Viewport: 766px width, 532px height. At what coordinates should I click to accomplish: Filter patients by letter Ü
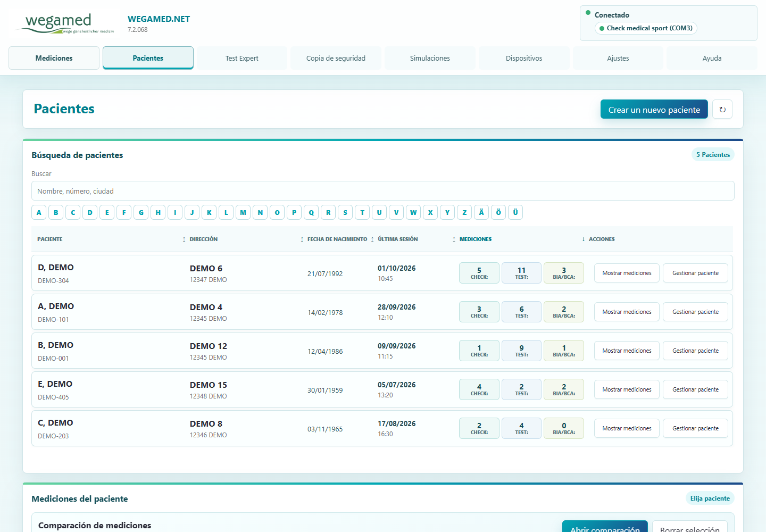[515, 212]
